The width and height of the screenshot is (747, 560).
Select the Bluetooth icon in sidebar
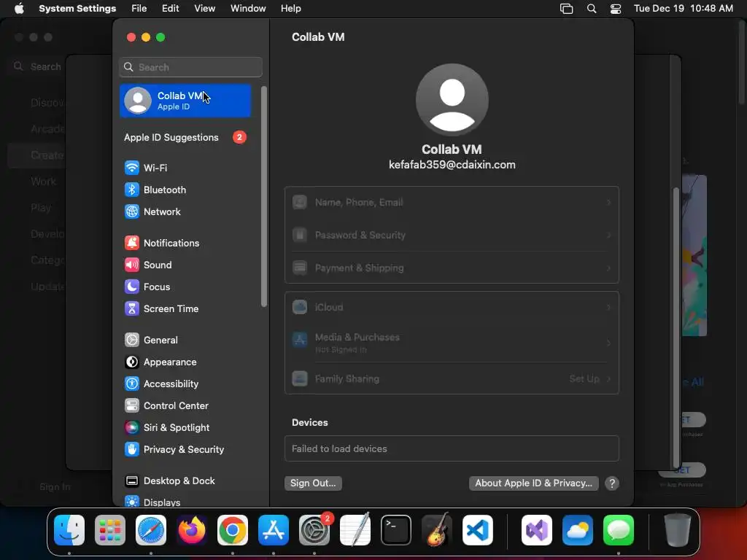point(131,190)
